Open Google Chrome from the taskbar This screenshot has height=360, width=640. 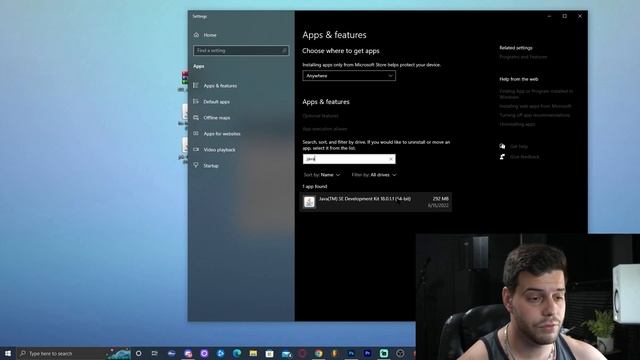pos(318,353)
